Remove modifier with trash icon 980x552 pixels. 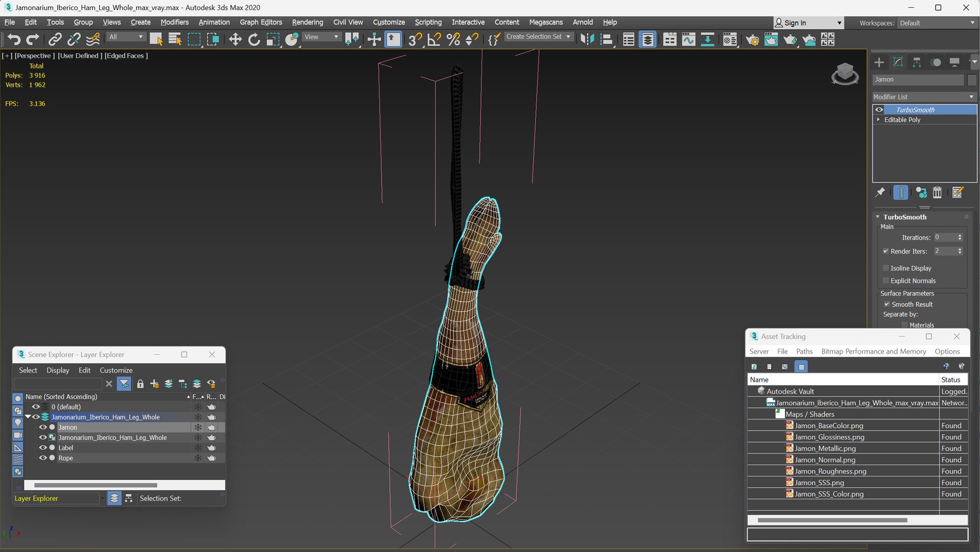coord(937,193)
